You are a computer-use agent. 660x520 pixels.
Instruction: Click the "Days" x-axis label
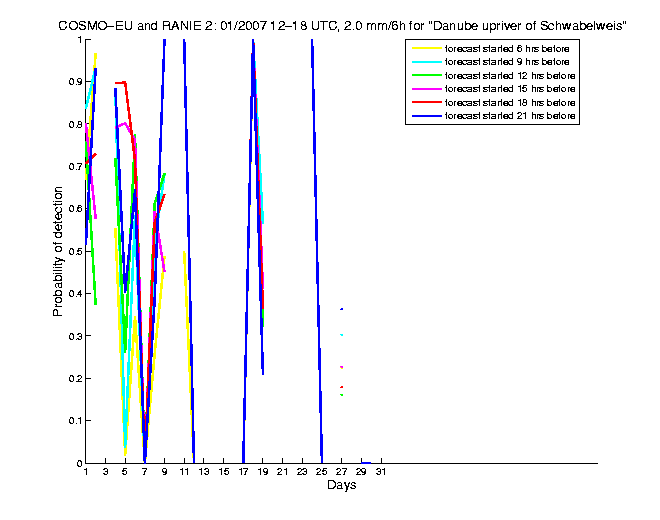point(341,485)
